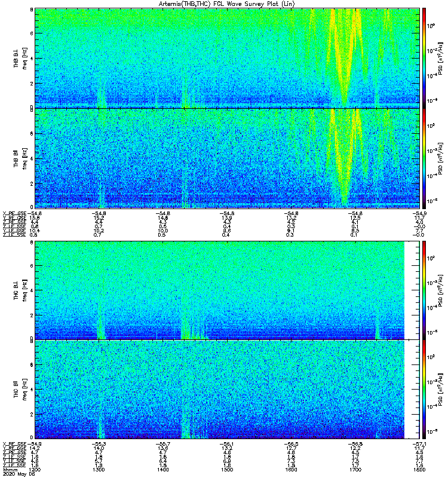Screen dimensions: 448x478
Task: Click the '12.7' Y position value under THC
Action: point(291,448)
